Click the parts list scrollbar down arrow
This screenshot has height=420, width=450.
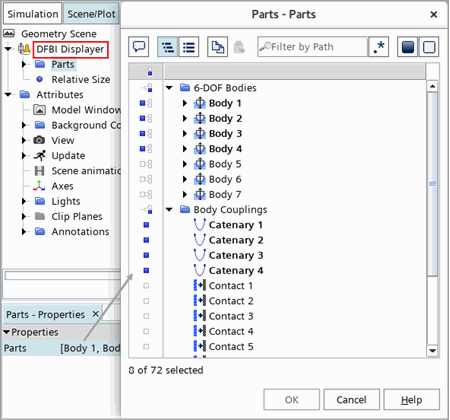pyautogui.click(x=432, y=351)
